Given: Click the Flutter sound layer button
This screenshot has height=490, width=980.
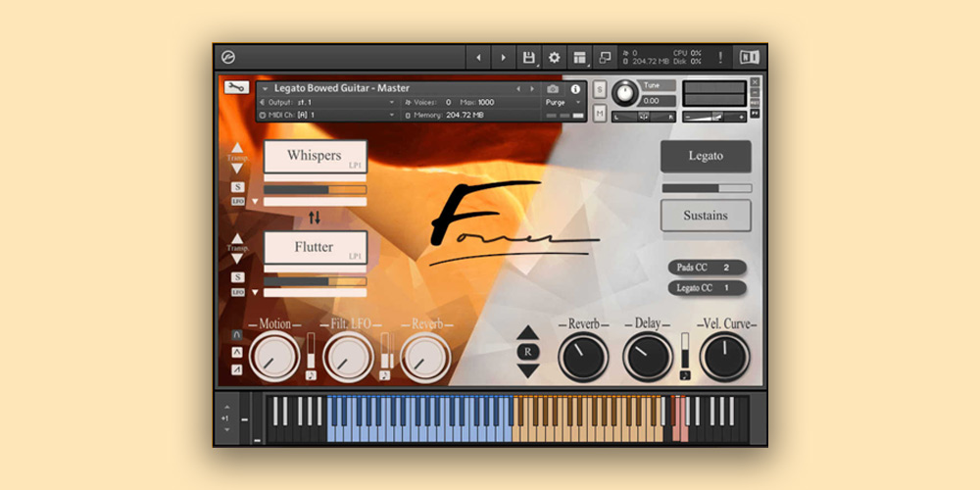Looking at the screenshot, I should coord(315,248).
